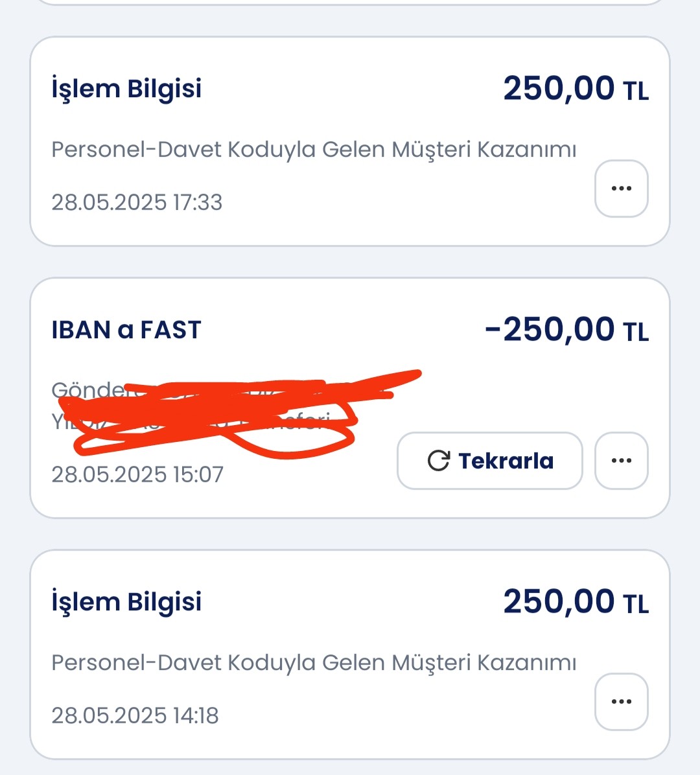Open more options for the 17:33 transaction
The width and height of the screenshot is (700, 775).
click(x=622, y=189)
